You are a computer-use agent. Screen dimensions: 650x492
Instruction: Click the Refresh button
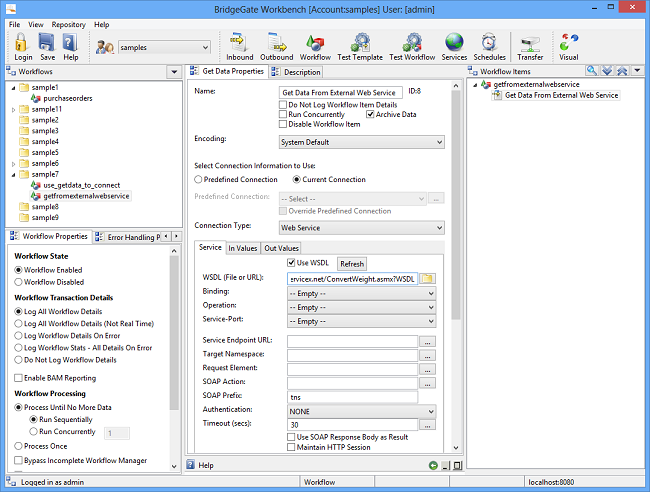(x=351, y=264)
